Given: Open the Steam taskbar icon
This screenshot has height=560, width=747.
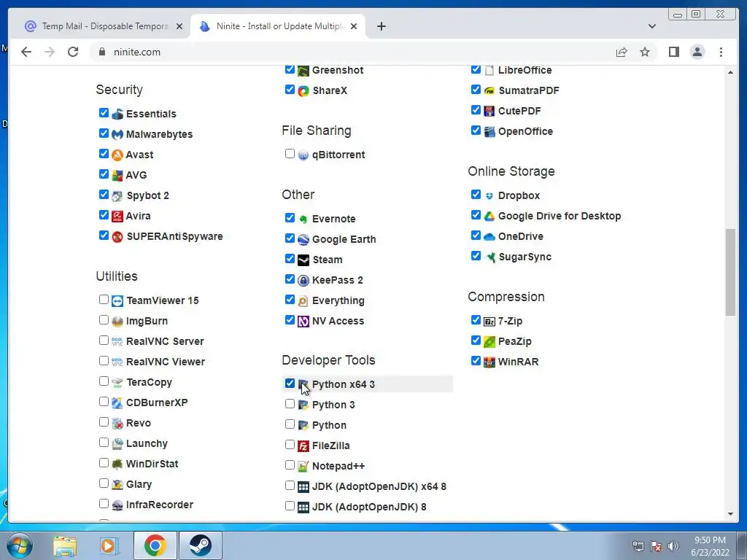Looking at the screenshot, I should 200,545.
